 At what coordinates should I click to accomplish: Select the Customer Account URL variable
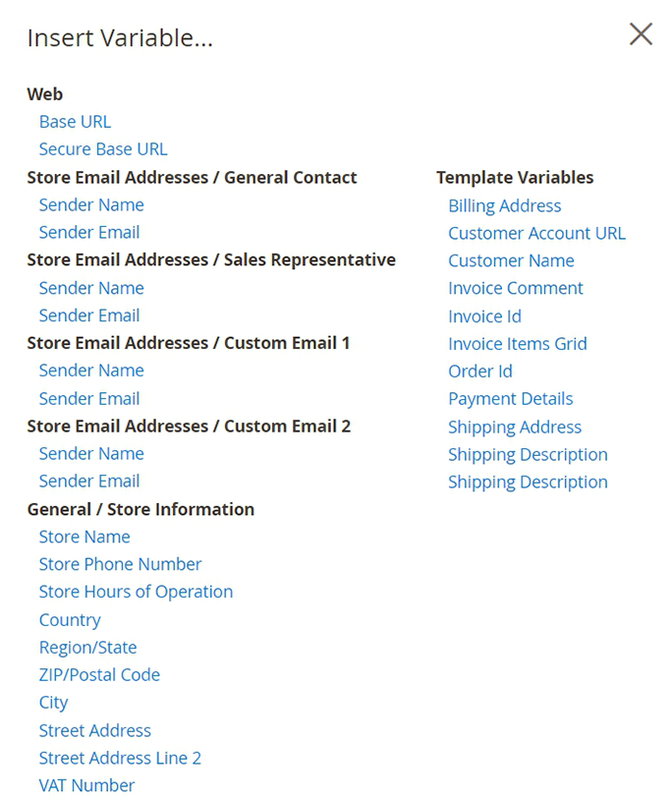coord(536,233)
